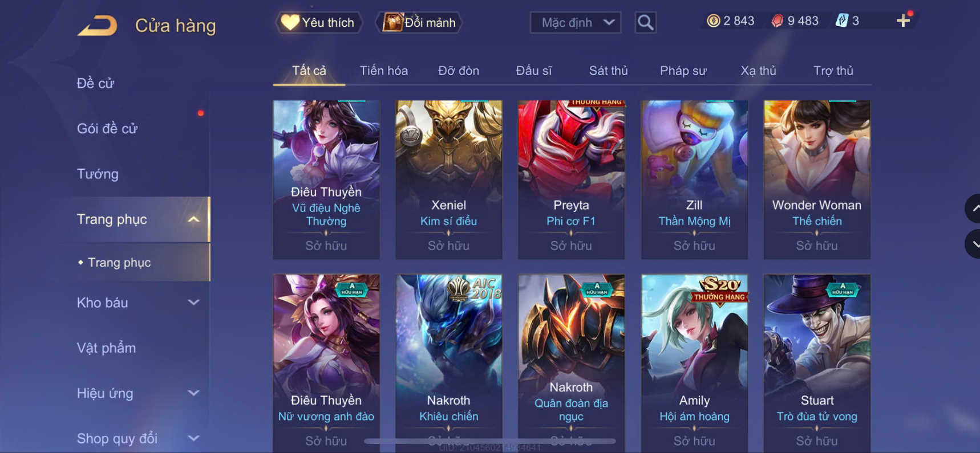Screen dimensions: 980x453
Task: Click the heart Yêu thích favorites button
Action: pos(318,23)
